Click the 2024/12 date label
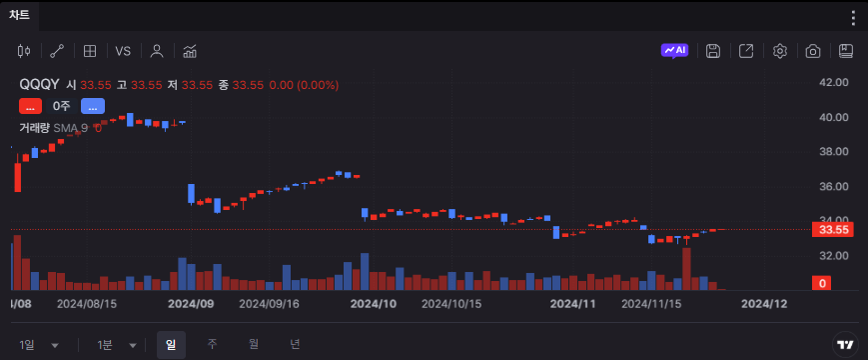This screenshot has width=868, height=360. pyautogui.click(x=764, y=304)
